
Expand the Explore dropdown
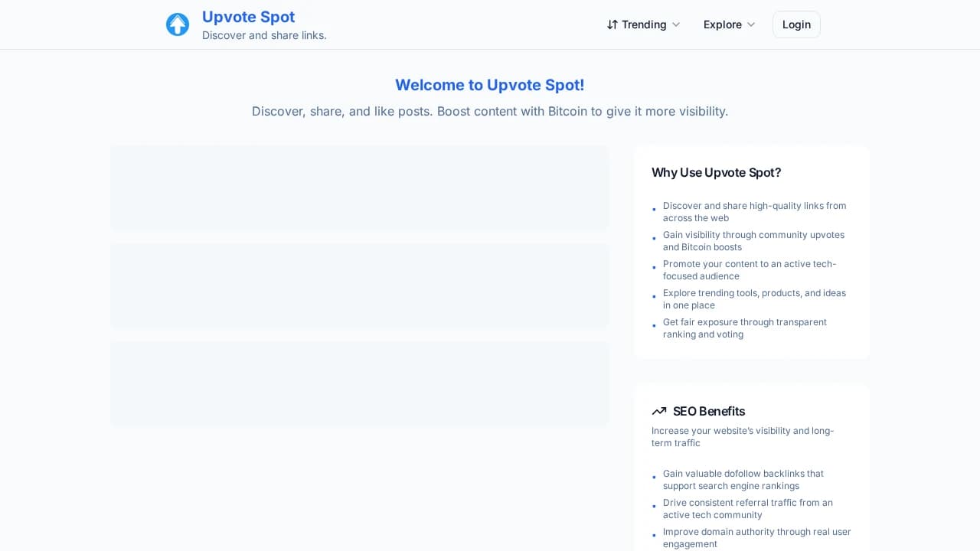(x=751, y=24)
